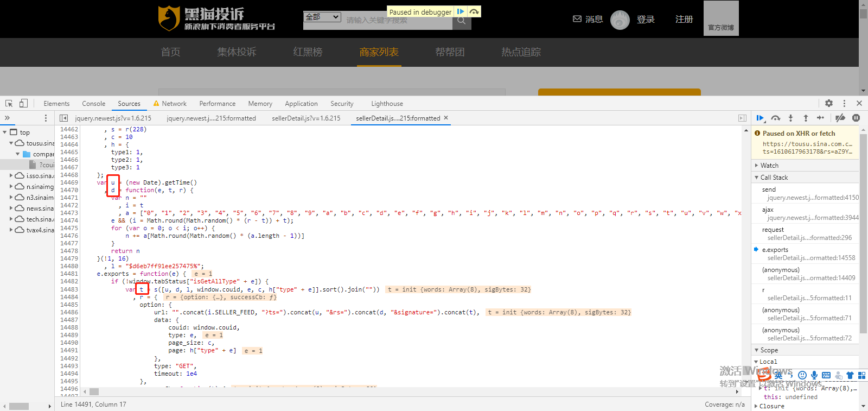Select send frame in call stack
This screenshot has height=411, width=868.
tap(805, 193)
